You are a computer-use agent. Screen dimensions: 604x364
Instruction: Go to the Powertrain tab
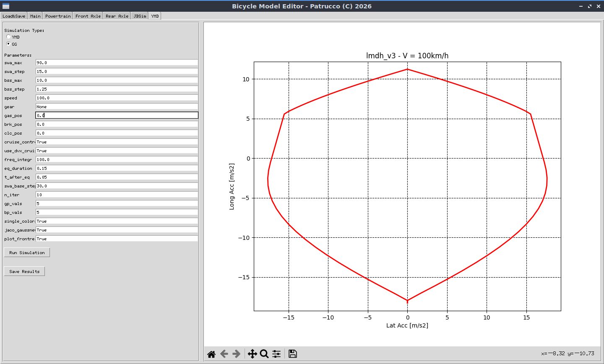click(x=58, y=16)
